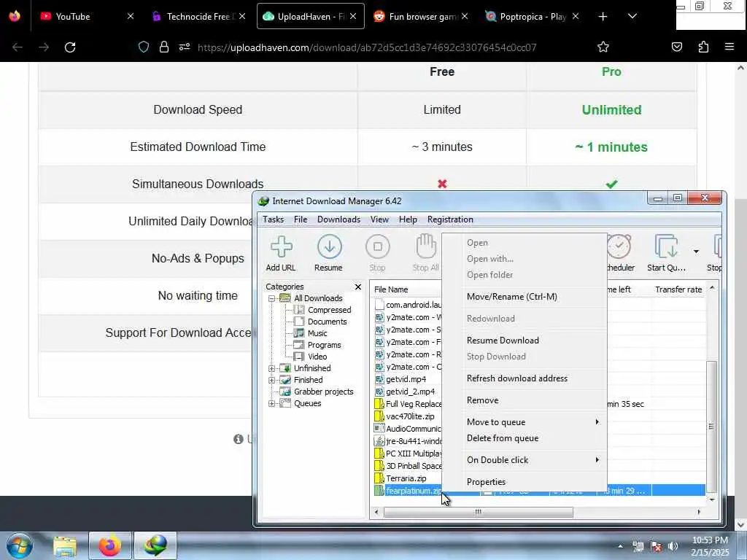This screenshot has width=747, height=560.
Task: Choose Move/Rename (Ctrl-M) in context menu
Action: tap(524, 297)
